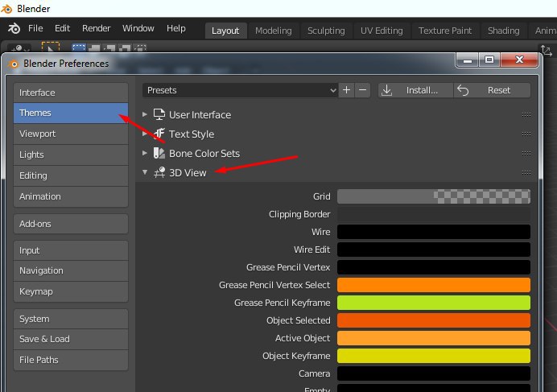Collapse the 3D View theme section
The image size is (557, 392).
(145, 172)
